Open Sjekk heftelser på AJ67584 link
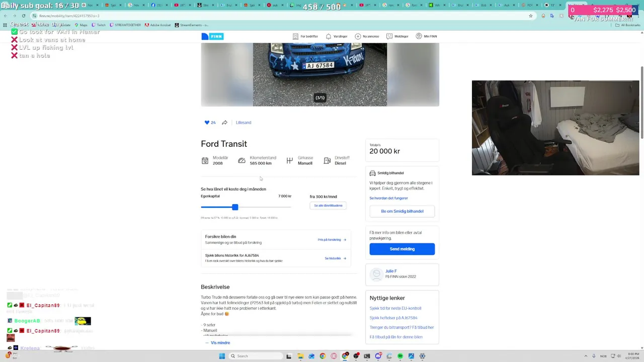Viewport: 644px width, 362px height. (x=393, y=318)
